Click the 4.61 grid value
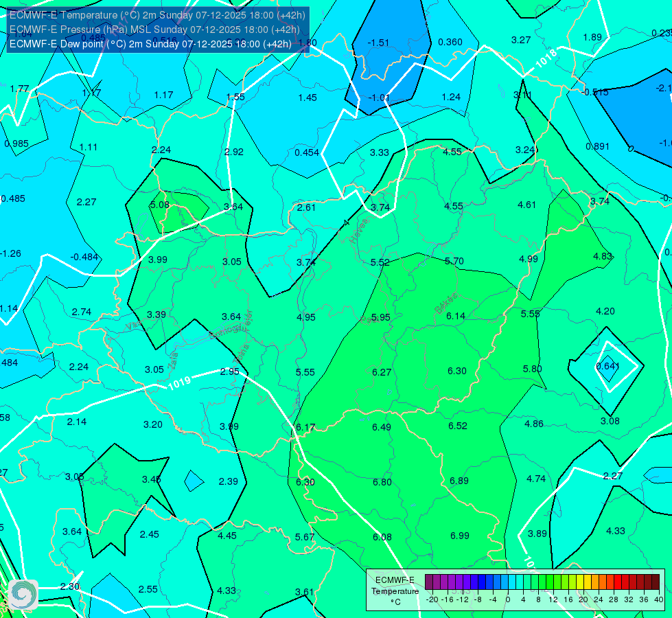The height and width of the screenshot is (618, 672). 526,205
